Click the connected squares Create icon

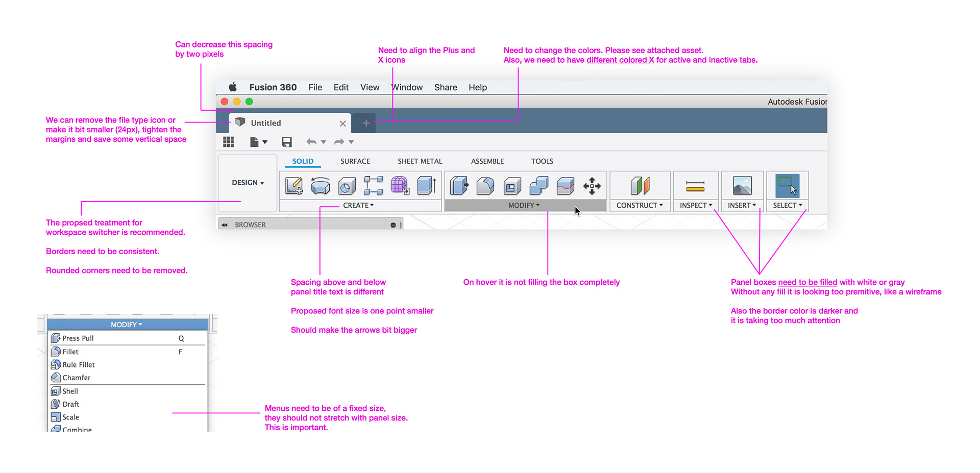(374, 186)
